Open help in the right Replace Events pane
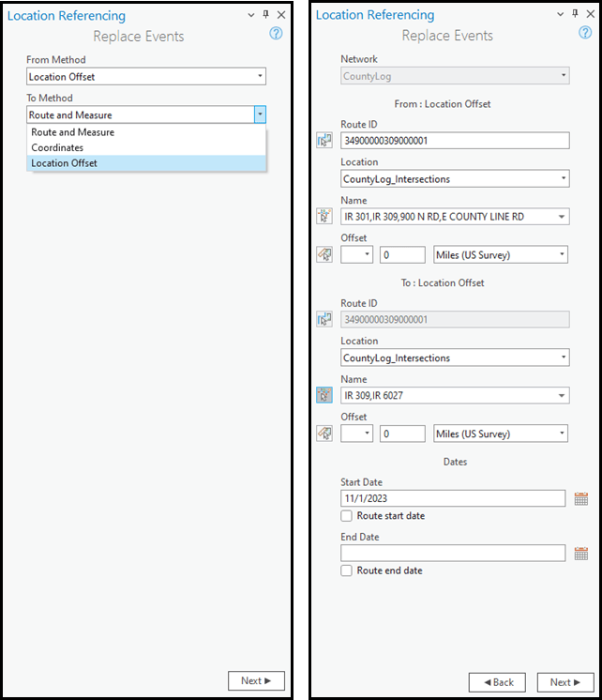The height and width of the screenshot is (700, 602). point(585,33)
